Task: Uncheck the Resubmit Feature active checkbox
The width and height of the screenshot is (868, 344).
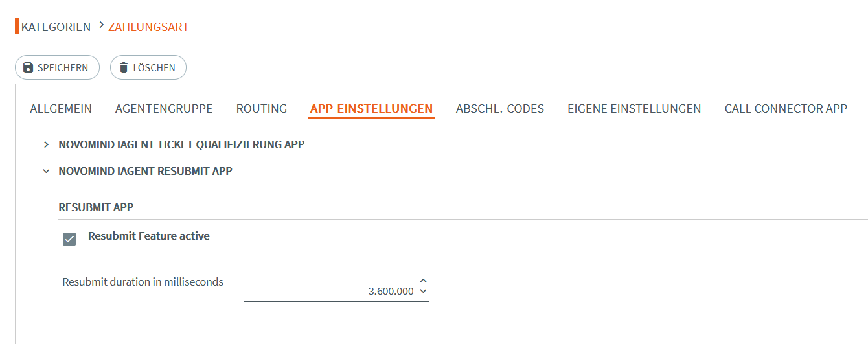Action: pos(69,239)
